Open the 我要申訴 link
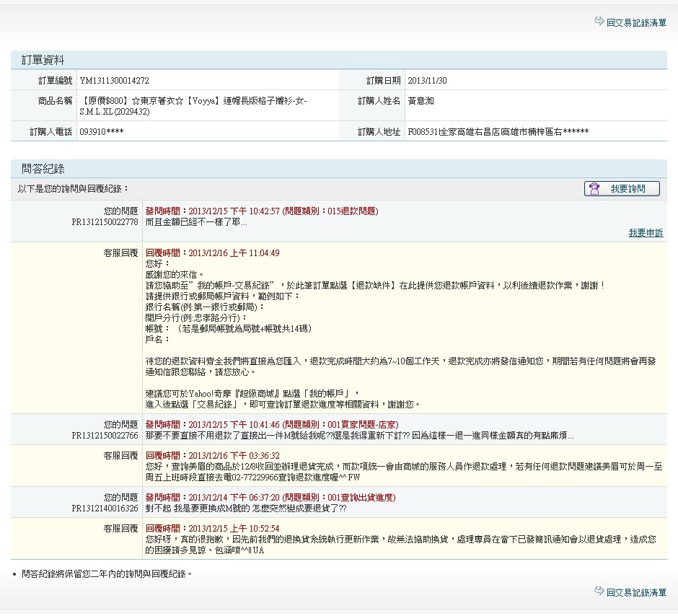Viewport: 678px width, 616px height. pos(646,233)
